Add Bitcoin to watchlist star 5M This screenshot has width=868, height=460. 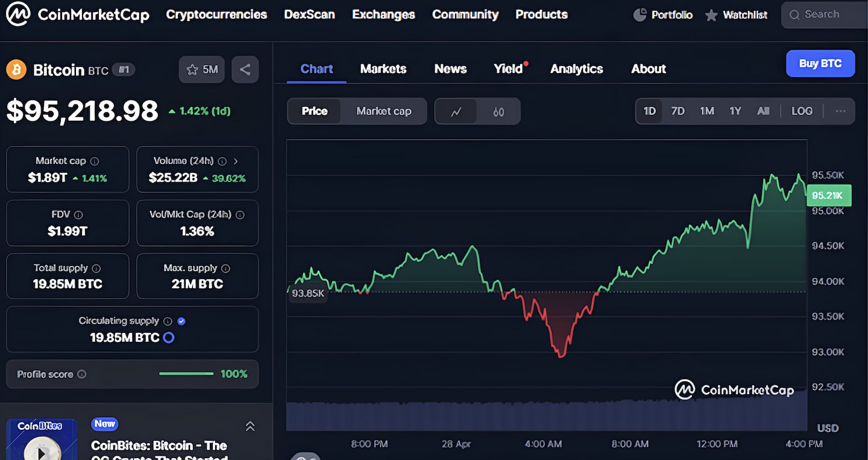coord(202,70)
